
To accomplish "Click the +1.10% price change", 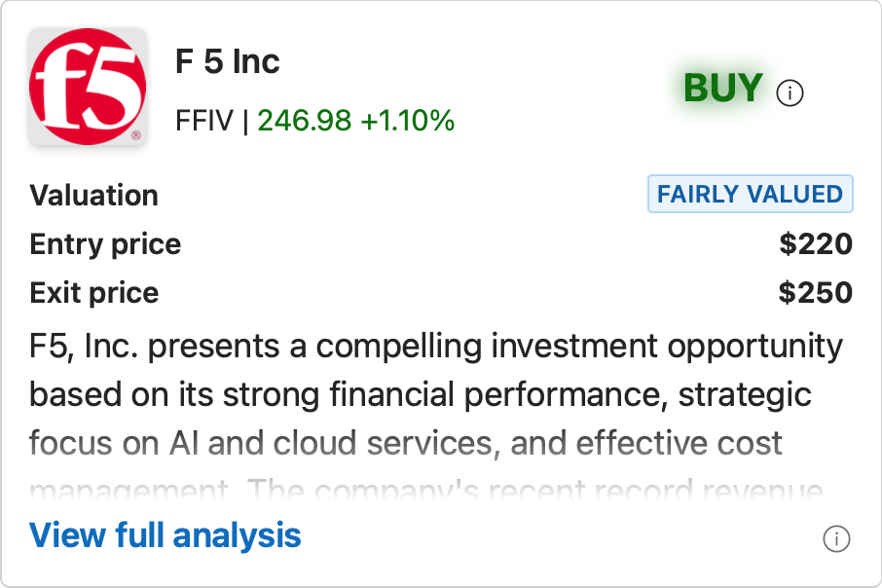I will tap(408, 121).
